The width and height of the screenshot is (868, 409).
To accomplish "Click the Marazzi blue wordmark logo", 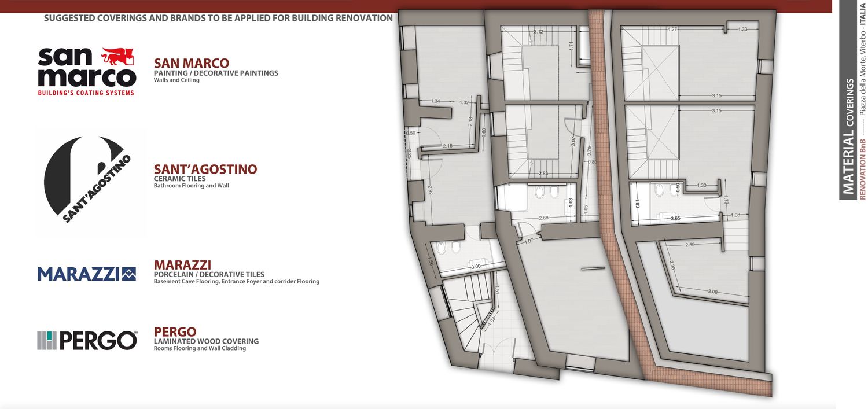I will 78,274.
